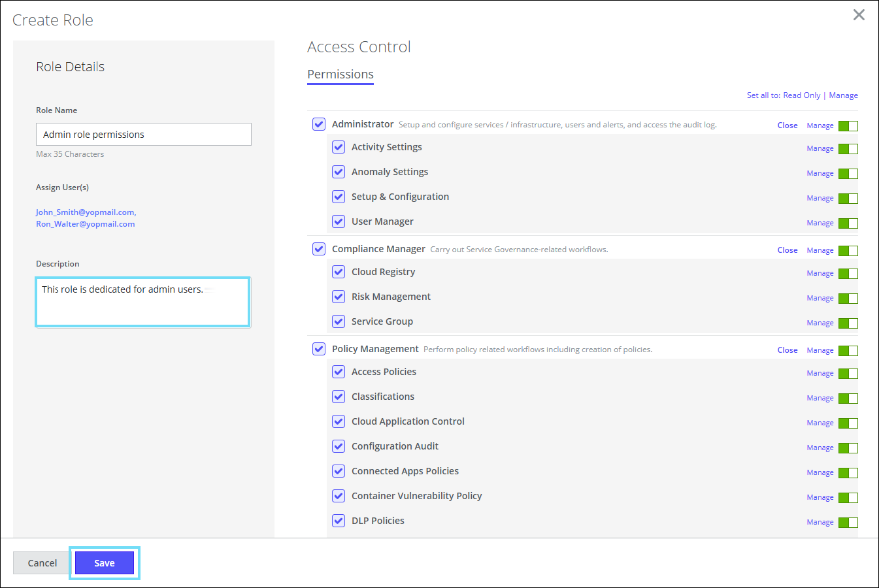Click inside the Description text area

tap(143, 302)
